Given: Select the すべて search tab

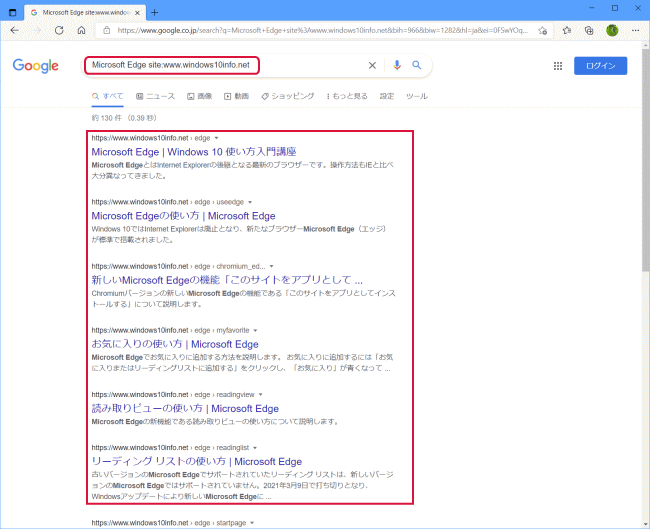Looking at the screenshot, I should [x=108, y=96].
